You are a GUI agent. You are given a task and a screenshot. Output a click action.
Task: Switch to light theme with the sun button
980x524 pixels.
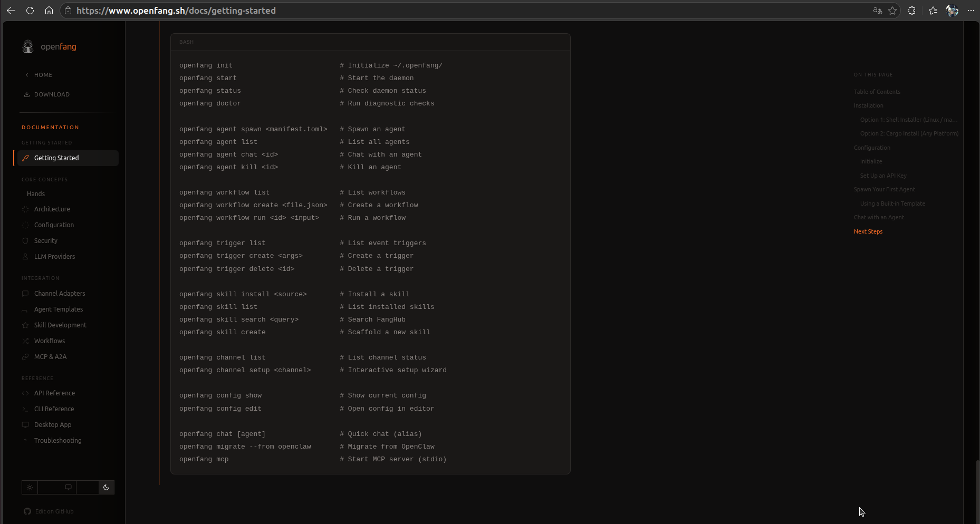click(30, 488)
